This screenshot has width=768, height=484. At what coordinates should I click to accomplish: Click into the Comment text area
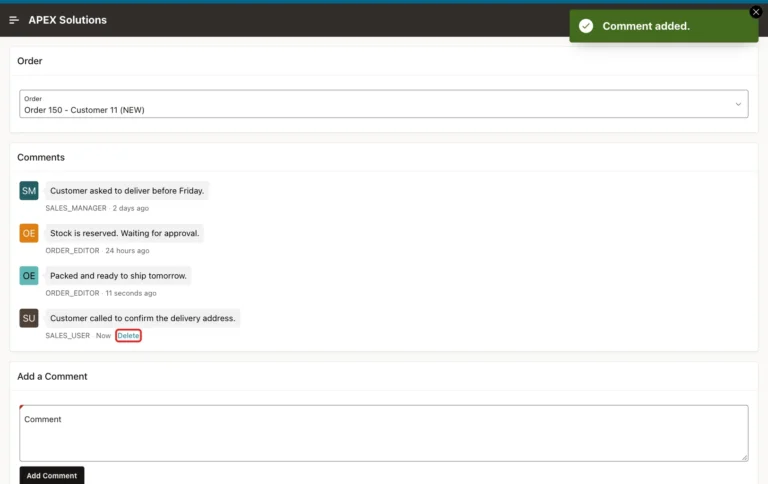(384, 433)
